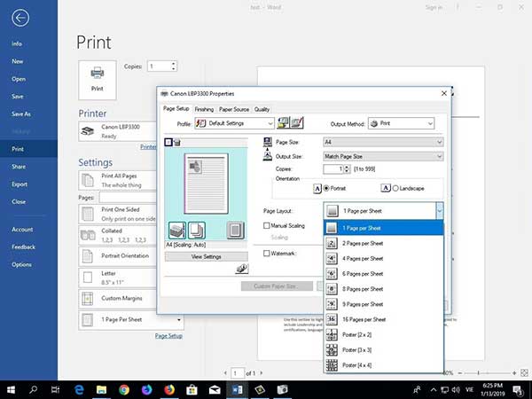Choose 2 Pages per Sheet option
The image size is (532, 399).
384,243
